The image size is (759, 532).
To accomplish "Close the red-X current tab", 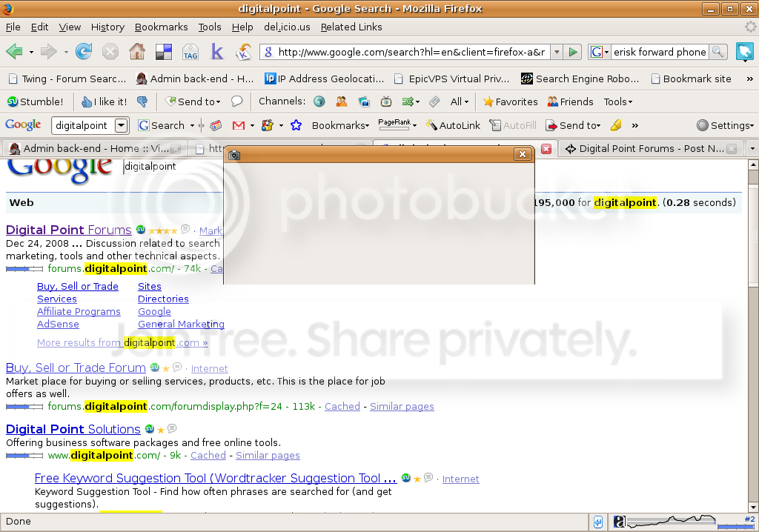I will click(546, 149).
